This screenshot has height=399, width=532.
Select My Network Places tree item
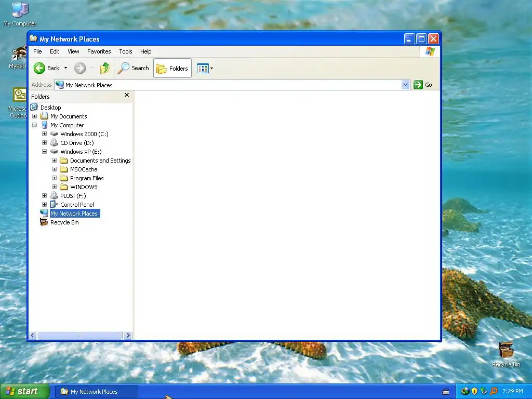74,214
